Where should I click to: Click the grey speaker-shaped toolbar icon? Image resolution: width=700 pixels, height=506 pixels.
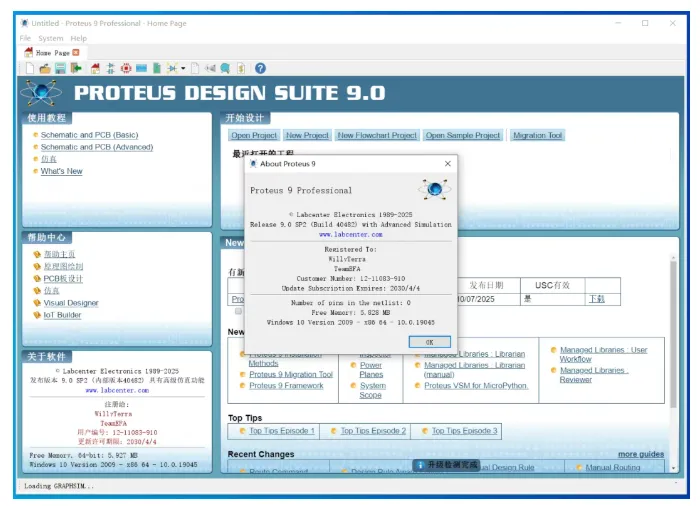click(x=210, y=68)
